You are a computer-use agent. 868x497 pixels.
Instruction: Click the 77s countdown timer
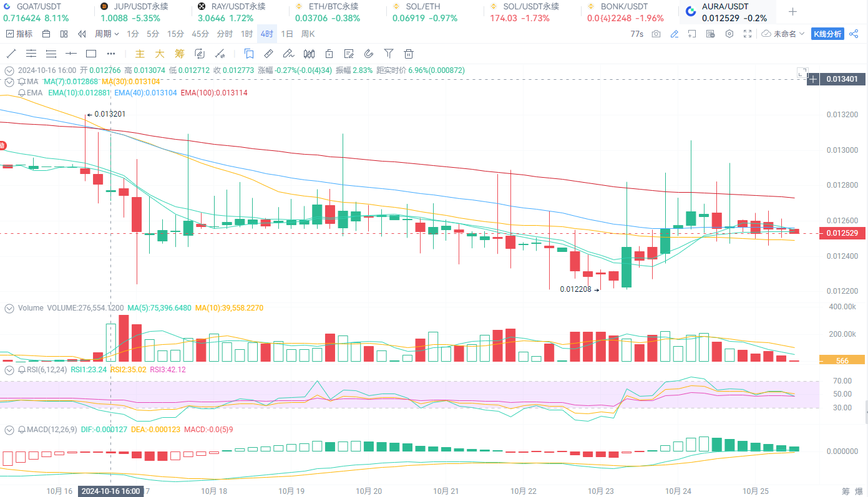pyautogui.click(x=636, y=34)
